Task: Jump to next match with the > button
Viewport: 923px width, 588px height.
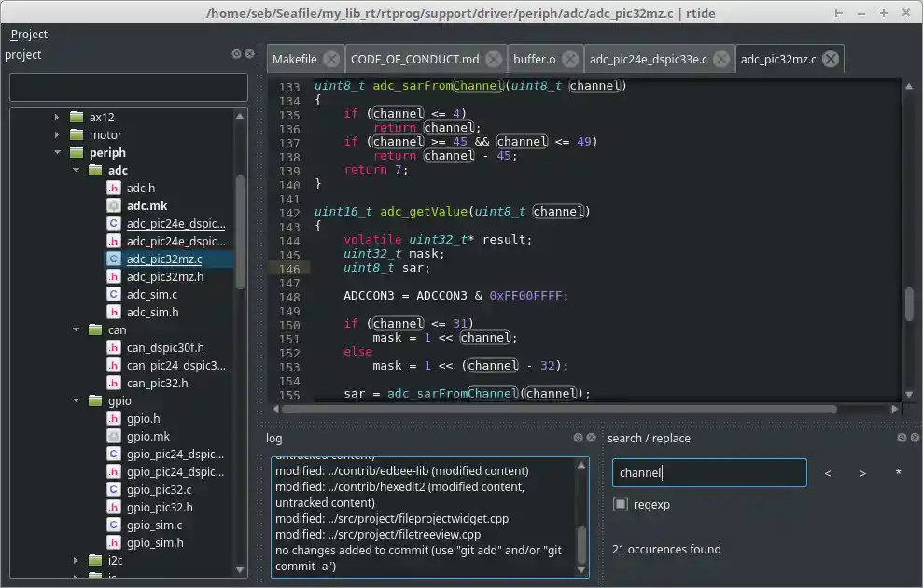Action: point(861,472)
